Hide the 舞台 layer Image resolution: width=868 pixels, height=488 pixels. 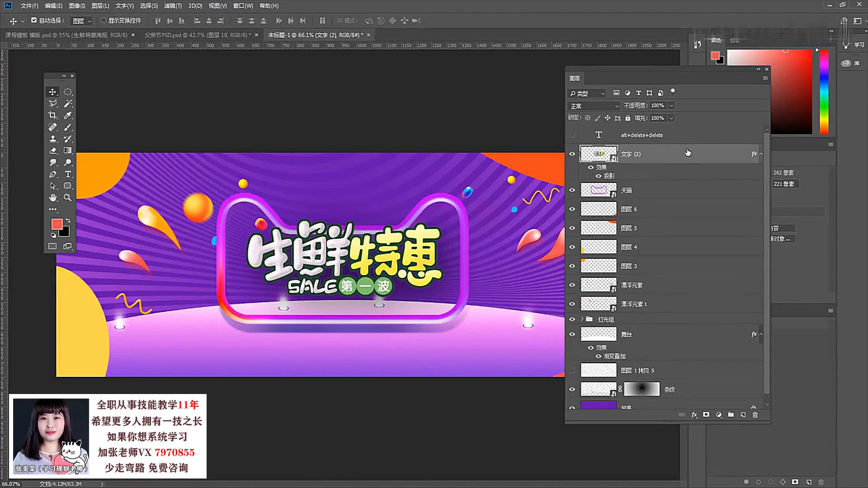(x=572, y=334)
